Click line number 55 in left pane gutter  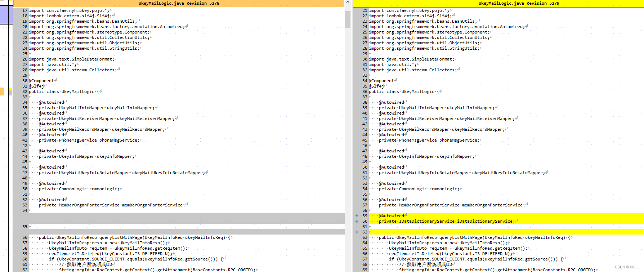[25, 227]
